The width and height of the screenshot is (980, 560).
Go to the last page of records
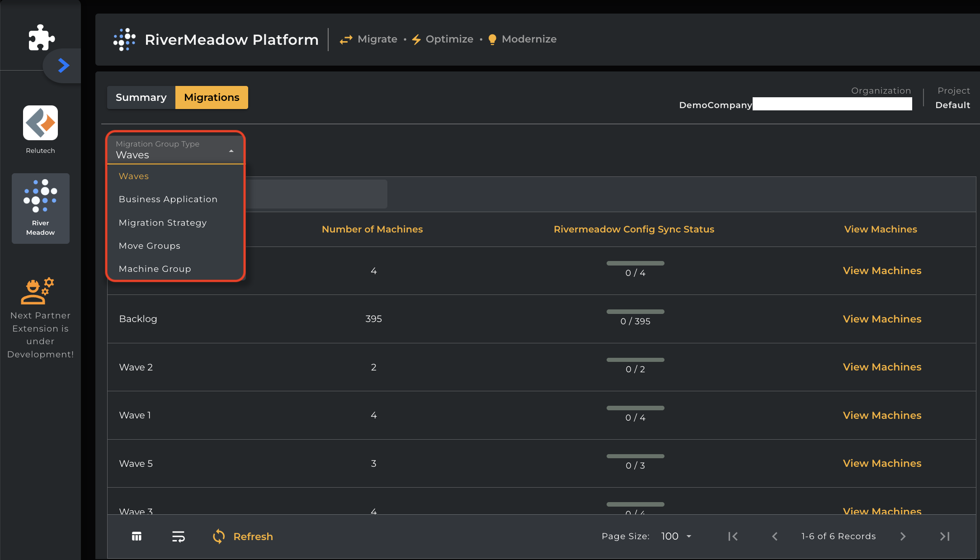944,536
